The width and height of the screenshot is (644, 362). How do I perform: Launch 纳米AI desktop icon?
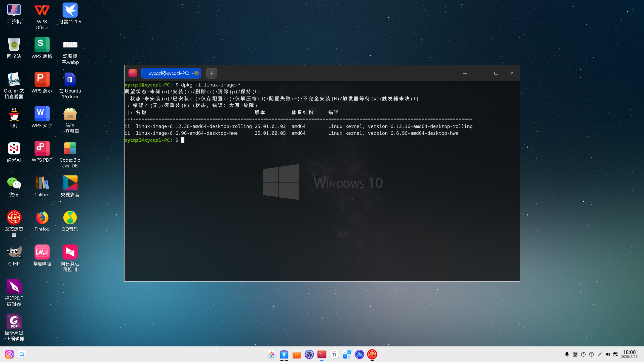[14, 152]
